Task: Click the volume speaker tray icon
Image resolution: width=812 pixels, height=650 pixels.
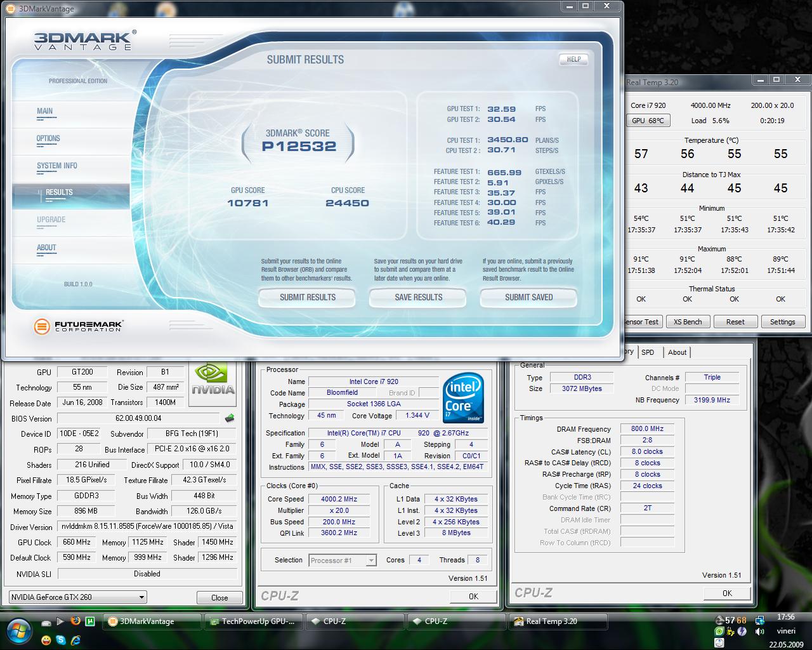Action: (759, 632)
